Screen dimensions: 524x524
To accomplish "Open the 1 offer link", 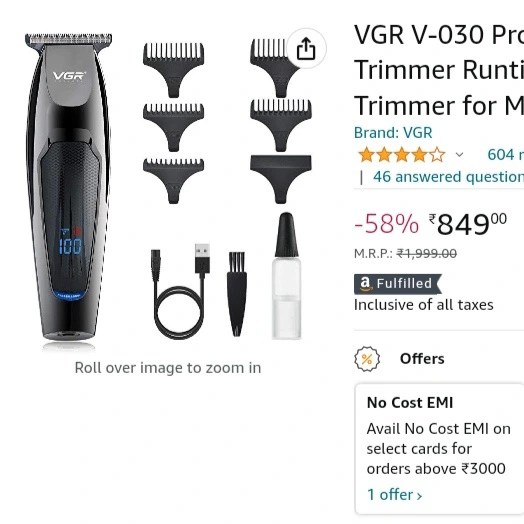I will (394, 495).
